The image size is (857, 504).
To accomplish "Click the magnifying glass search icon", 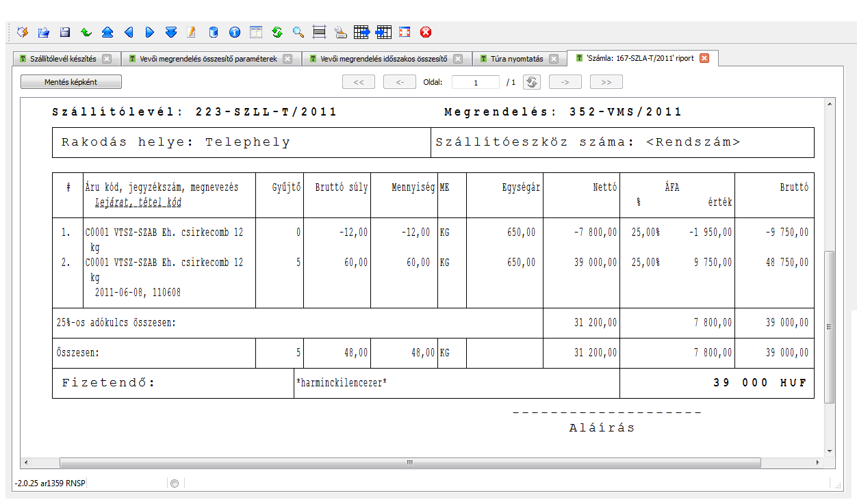I will (x=298, y=32).
